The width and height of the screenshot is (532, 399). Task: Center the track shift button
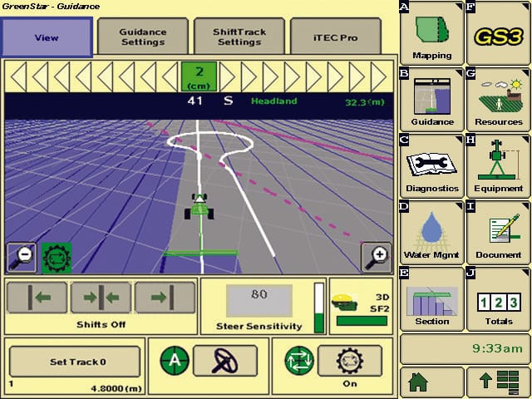[x=101, y=298]
